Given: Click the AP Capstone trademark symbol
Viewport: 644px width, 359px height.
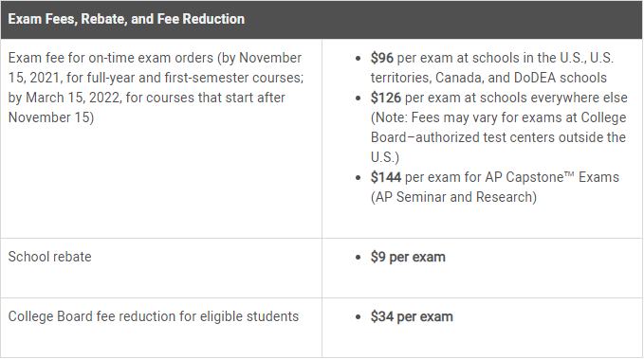Looking at the screenshot, I should click(569, 174).
